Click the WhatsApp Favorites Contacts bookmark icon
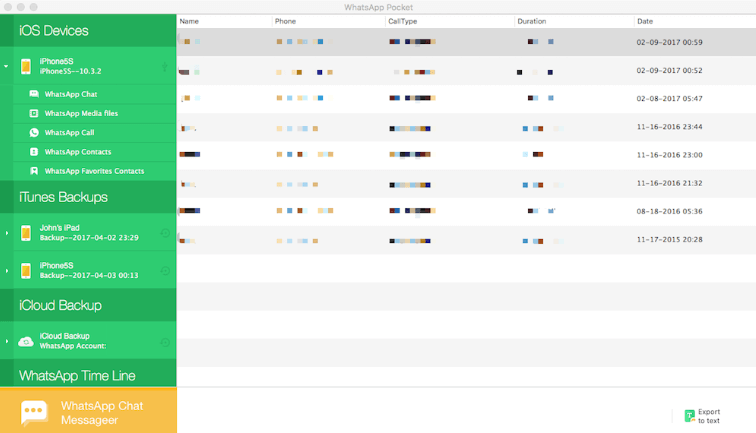 34,171
